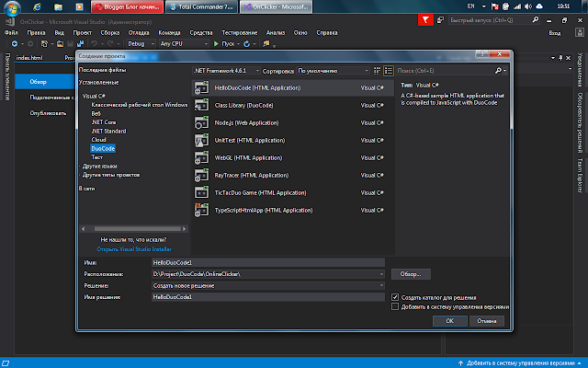This screenshot has width=588, height=368.
Task: Open Windows Explorer folder in taskbar
Action: pyautogui.click(x=58, y=6)
